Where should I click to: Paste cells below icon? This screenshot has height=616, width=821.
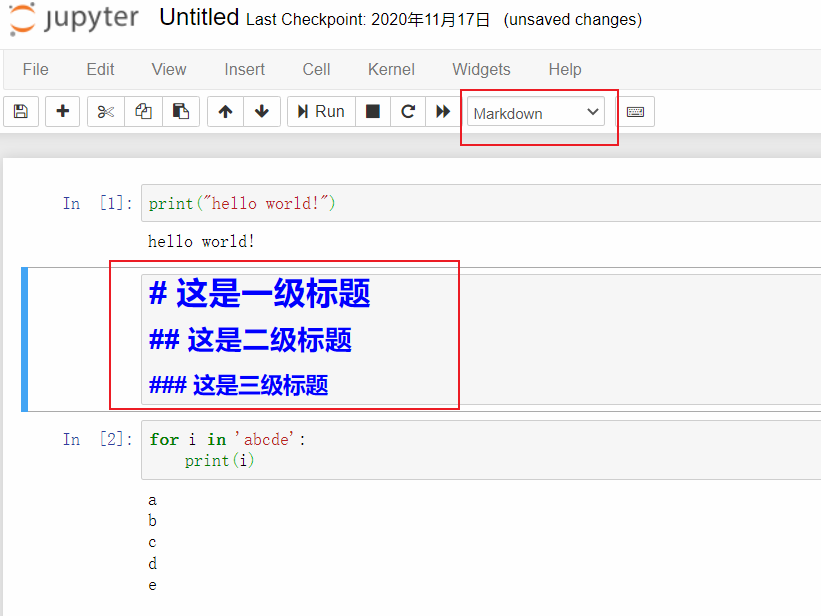[x=181, y=112]
